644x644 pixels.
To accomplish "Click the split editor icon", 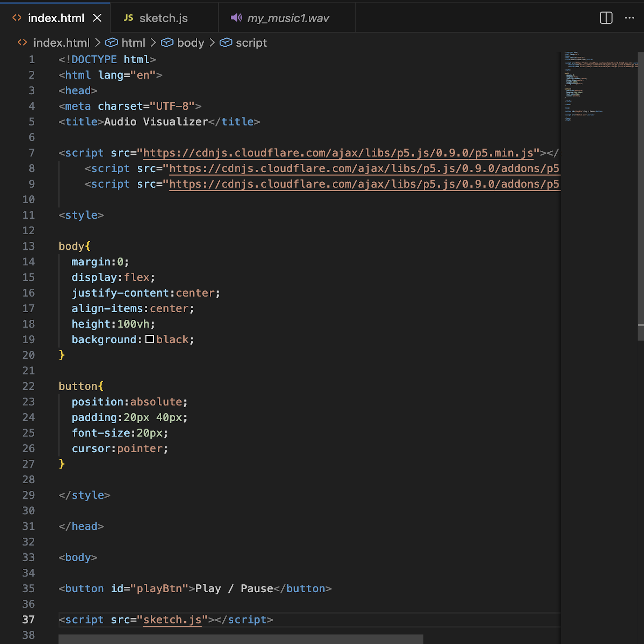I will coord(606,18).
